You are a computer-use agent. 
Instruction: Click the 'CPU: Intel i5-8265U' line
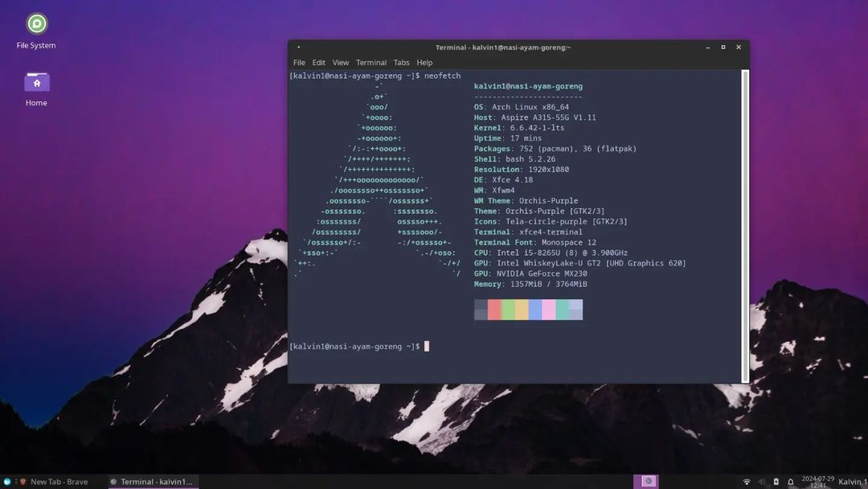click(551, 253)
